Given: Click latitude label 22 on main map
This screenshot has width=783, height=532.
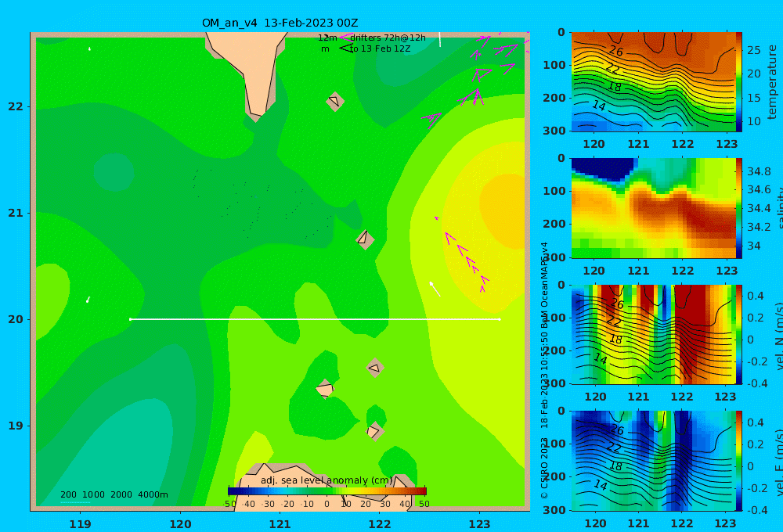Looking at the screenshot, I should point(16,106).
